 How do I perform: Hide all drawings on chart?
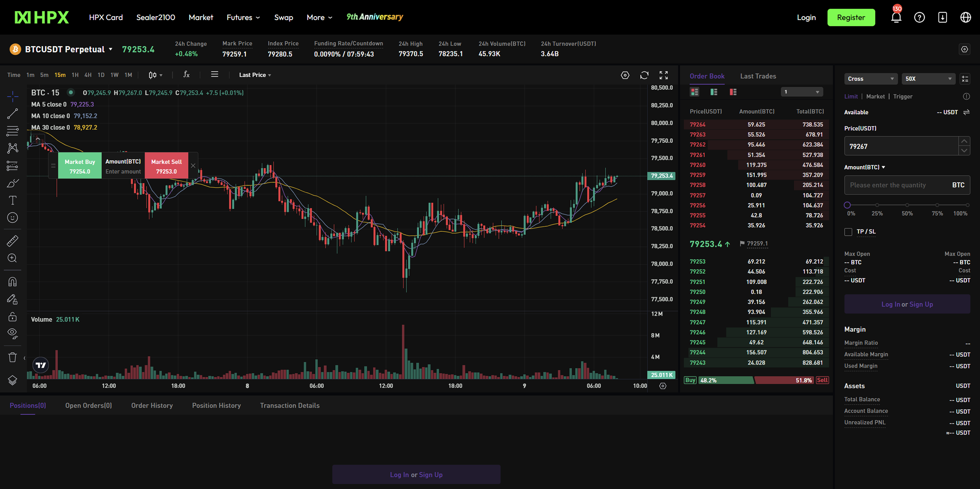pos(13,334)
